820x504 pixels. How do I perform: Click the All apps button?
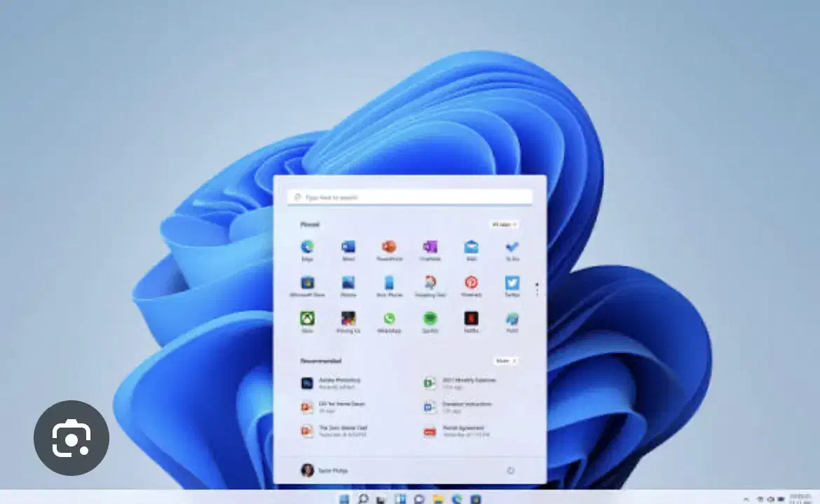[504, 224]
